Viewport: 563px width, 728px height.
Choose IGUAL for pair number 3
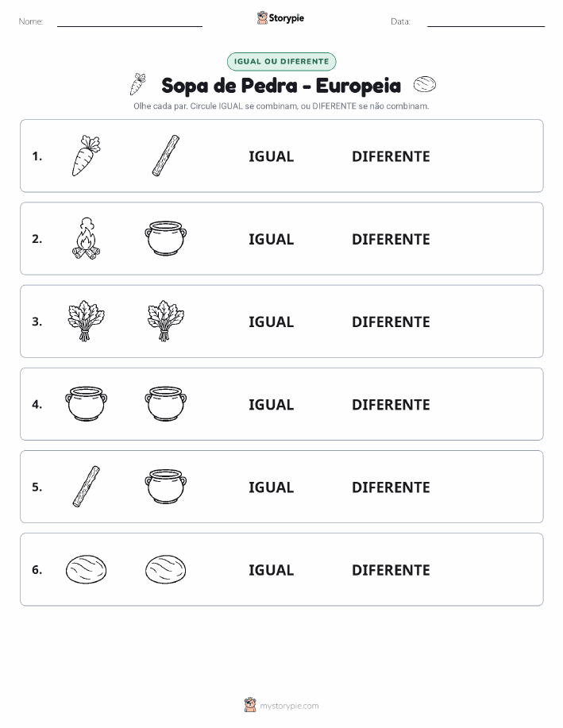click(x=272, y=322)
